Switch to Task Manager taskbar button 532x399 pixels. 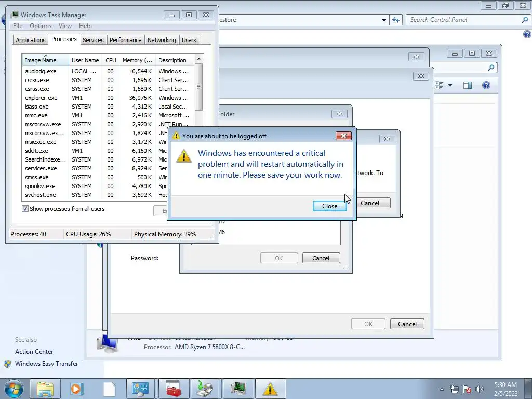238,389
